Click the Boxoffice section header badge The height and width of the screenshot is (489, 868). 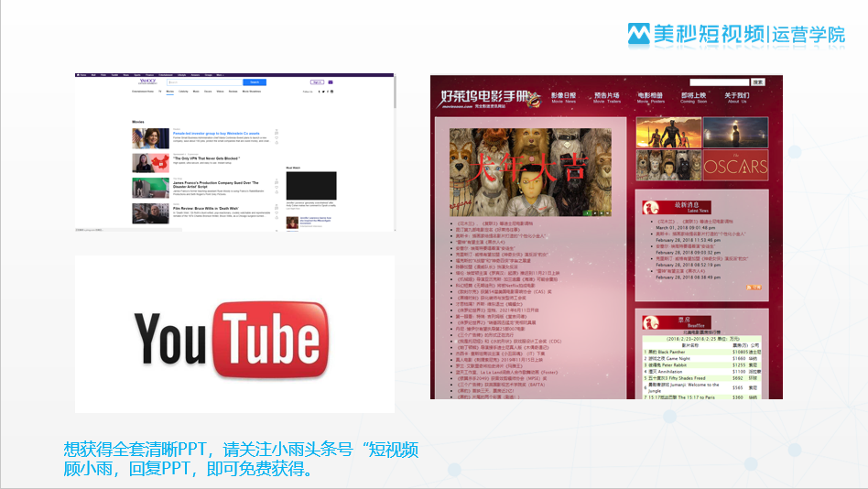pyautogui.click(x=677, y=322)
